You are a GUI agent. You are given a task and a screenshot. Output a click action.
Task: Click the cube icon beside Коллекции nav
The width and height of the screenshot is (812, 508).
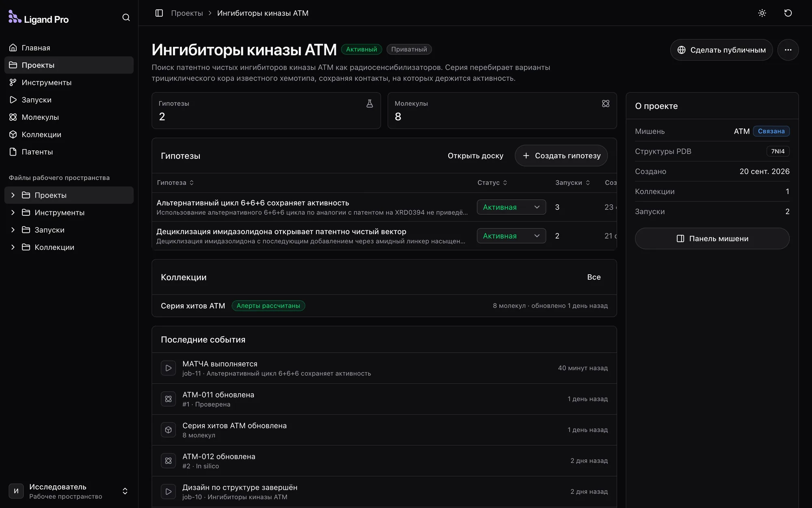click(x=13, y=135)
